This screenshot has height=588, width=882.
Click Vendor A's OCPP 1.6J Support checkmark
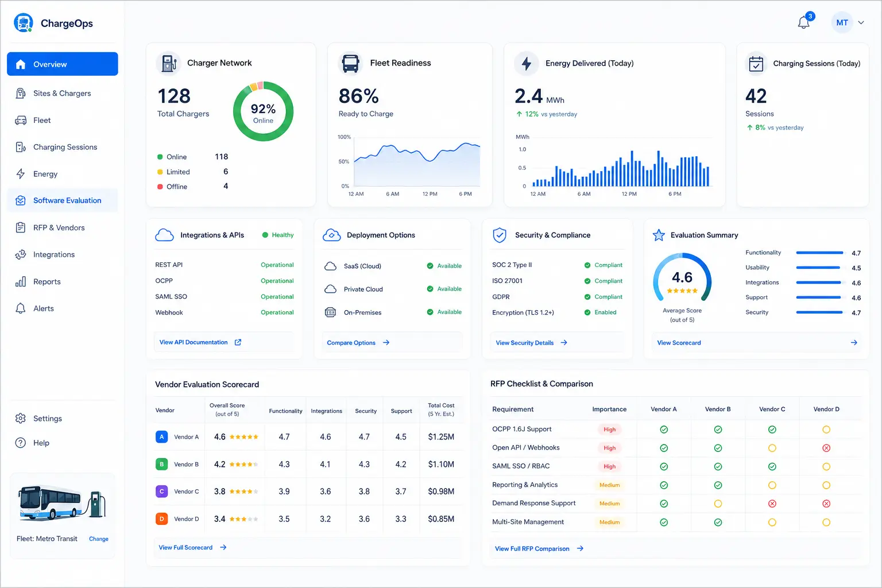coord(664,430)
